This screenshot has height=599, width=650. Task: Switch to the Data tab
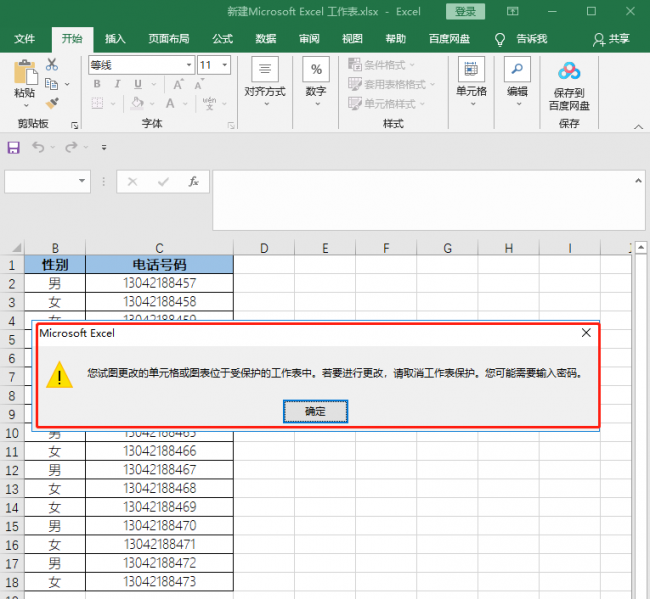266,39
